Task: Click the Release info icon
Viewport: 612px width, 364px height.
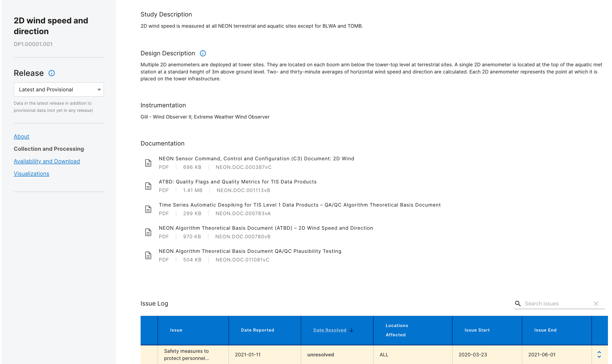Action: tap(52, 73)
